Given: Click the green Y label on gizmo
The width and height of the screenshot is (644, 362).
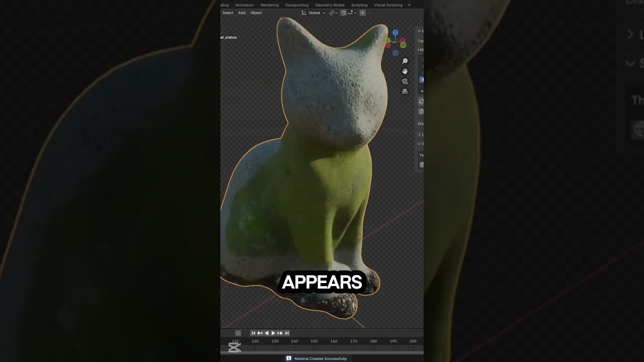Looking at the screenshot, I should tap(387, 40).
